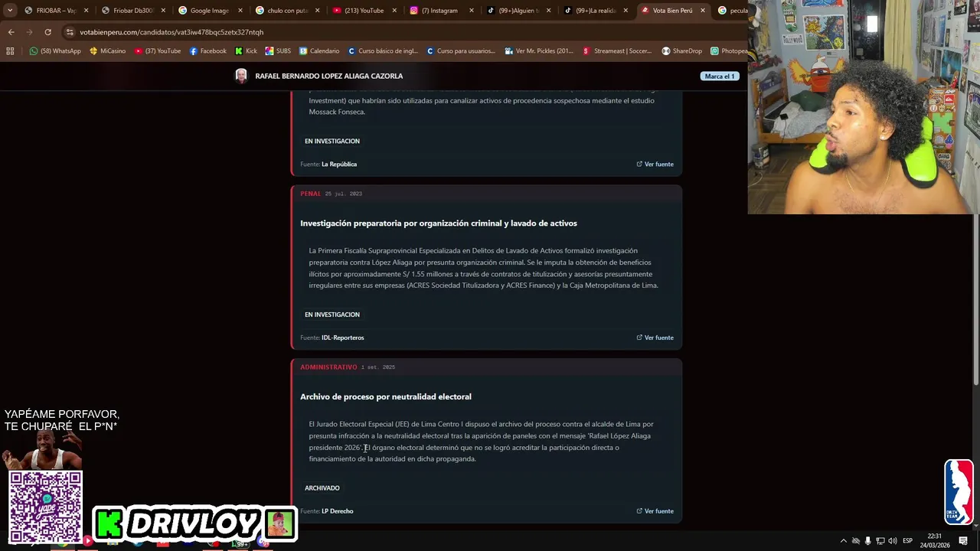The width and height of the screenshot is (980, 551).
Task: Go back to the previous page
Action: (11, 32)
